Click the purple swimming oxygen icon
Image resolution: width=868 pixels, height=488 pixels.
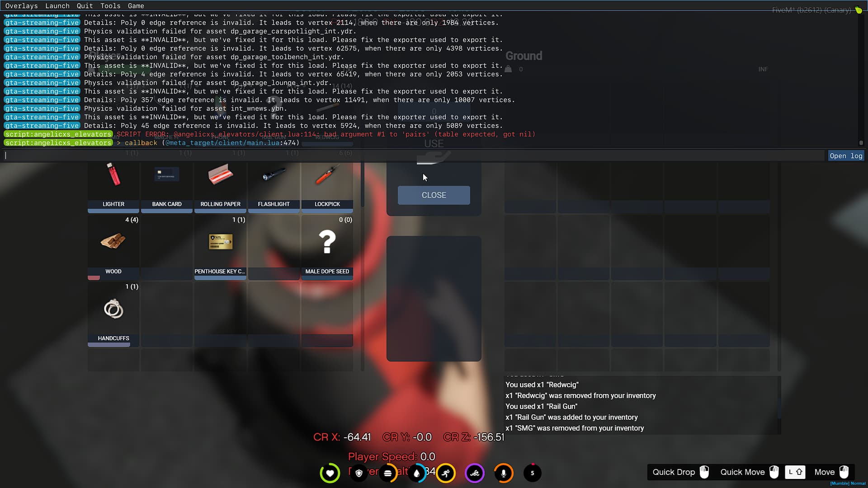coord(475,473)
